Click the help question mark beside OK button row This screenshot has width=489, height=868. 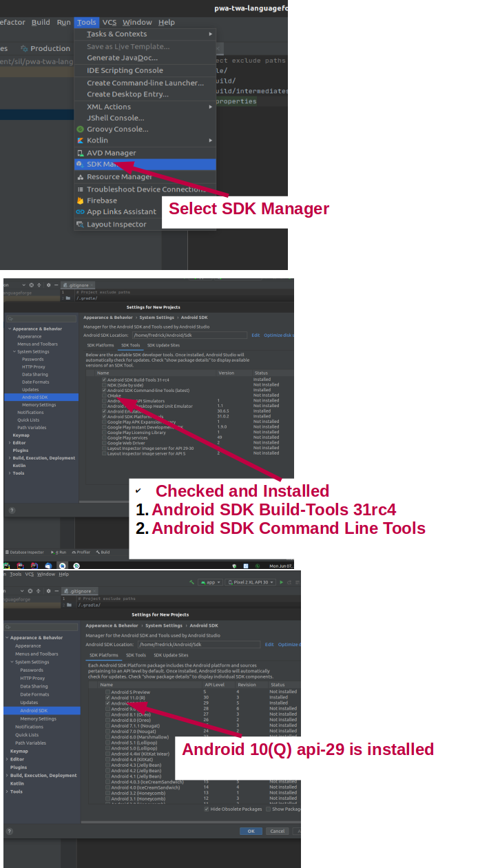pos(10,831)
